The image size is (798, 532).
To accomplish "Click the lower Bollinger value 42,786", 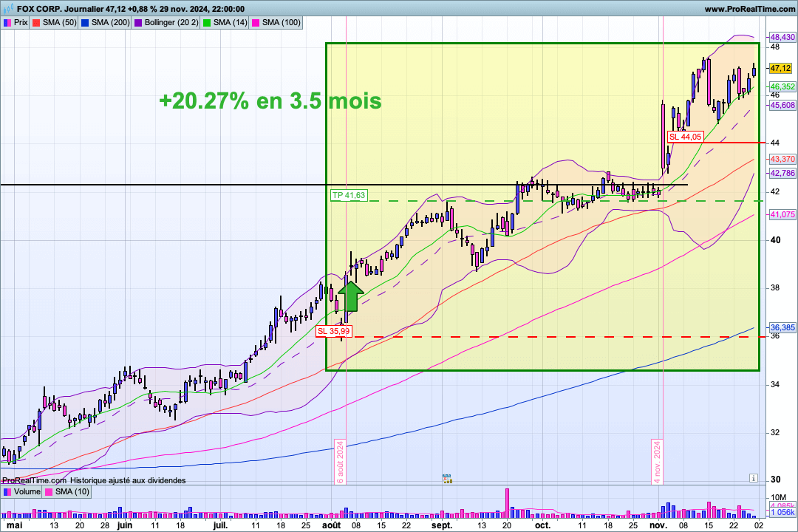I will coord(782,173).
